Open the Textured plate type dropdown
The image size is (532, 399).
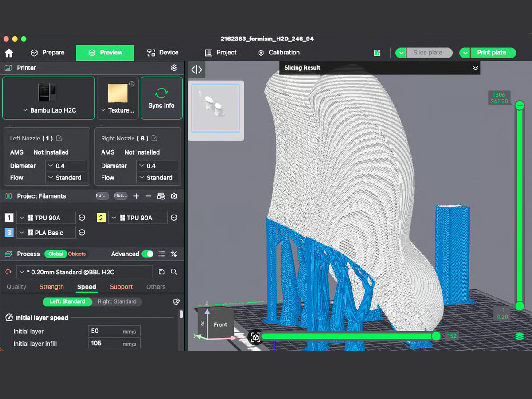coord(118,98)
